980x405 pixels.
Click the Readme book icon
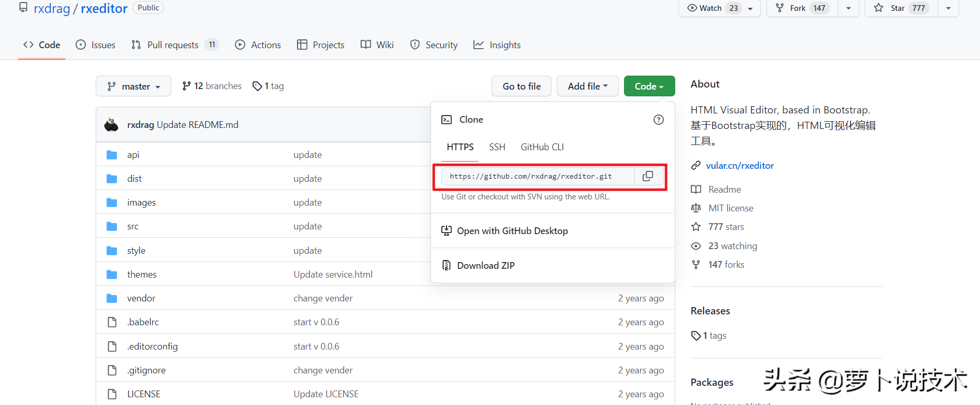tap(696, 190)
